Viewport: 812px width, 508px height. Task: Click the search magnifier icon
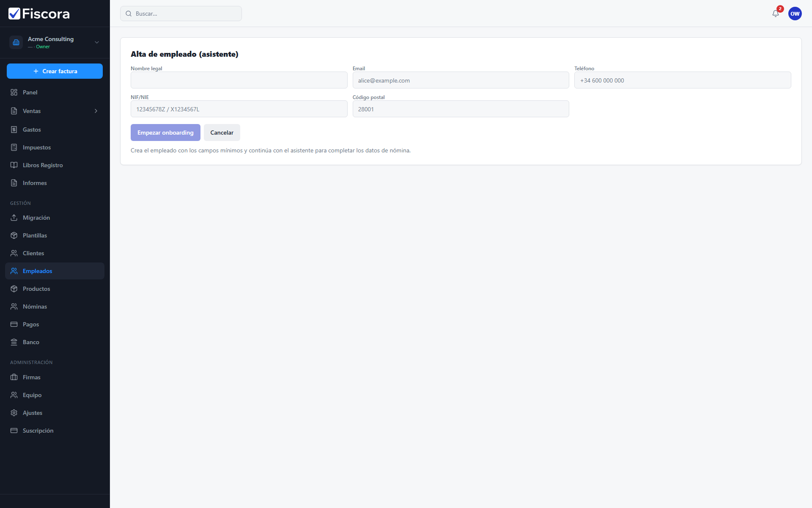click(x=129, y=14)
